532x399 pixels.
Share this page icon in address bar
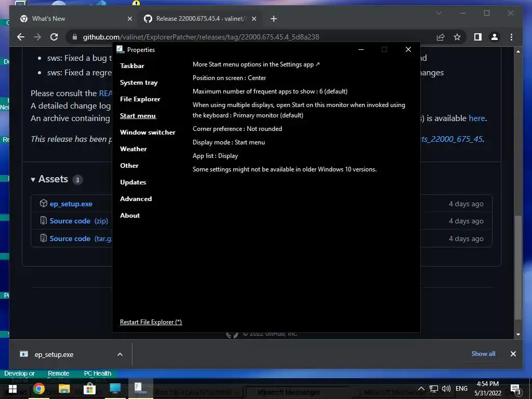(441, 37)
